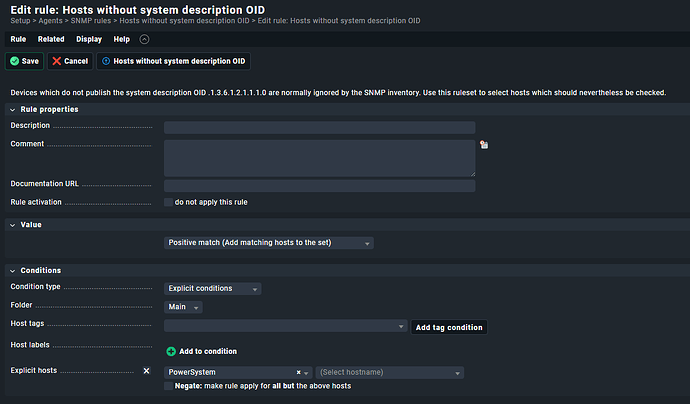
Task: Toggle the Negate explicit hosts checkbox
Action: click(x=168, y=386)
